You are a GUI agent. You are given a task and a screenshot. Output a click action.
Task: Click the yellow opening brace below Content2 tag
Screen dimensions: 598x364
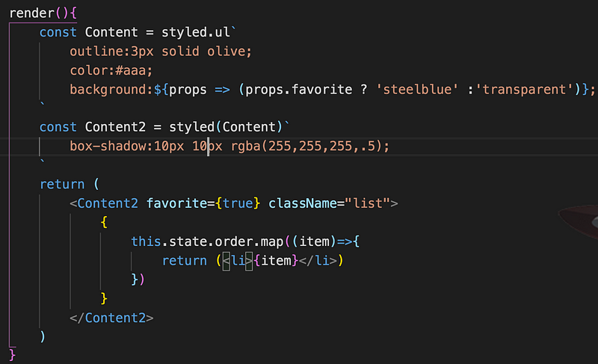(x=104, y=222)
